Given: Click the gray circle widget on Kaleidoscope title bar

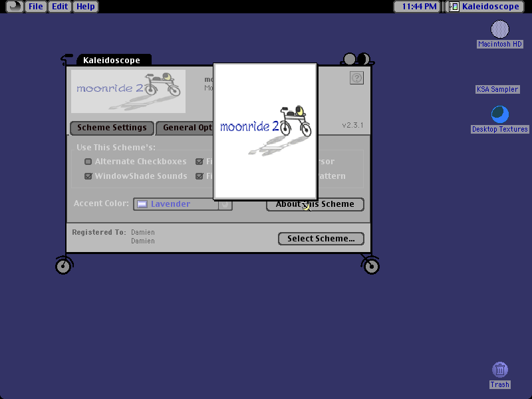Looking at the screenshot, I should 350,59.
